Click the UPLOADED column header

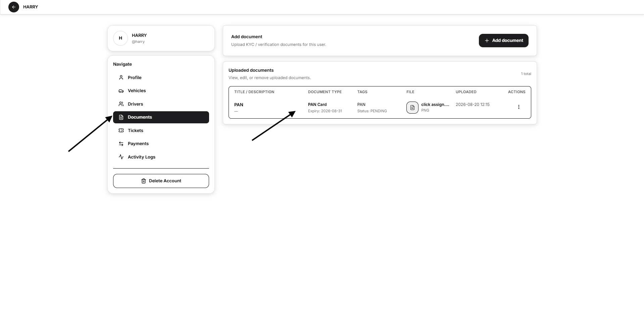tap(466, 92)
